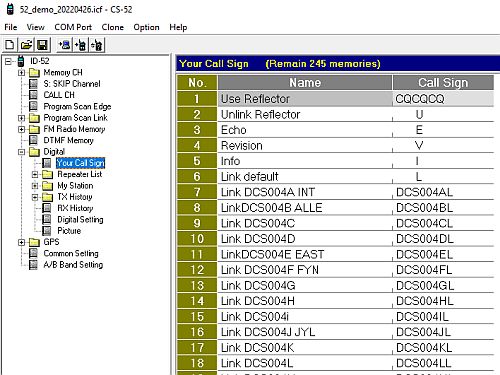
Task: Open the COM Port menu
Action: [x=73, y=27]
